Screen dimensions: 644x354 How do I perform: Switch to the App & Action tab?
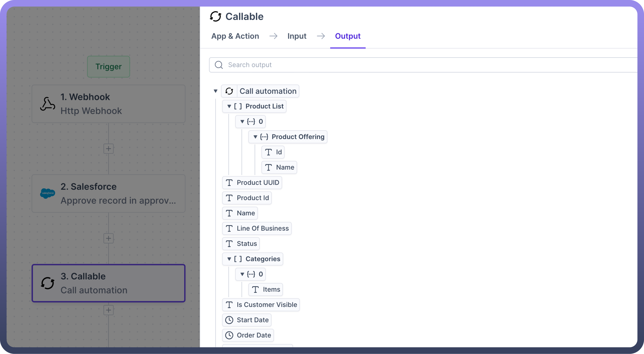coord(235,36)
